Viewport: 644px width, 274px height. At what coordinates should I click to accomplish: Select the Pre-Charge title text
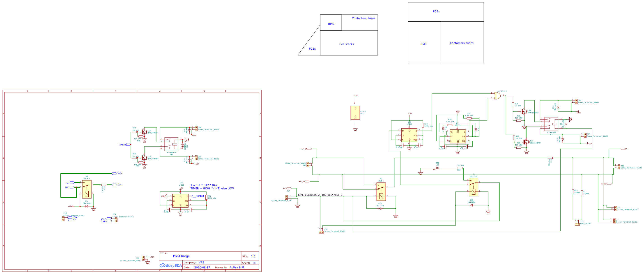tap(181, 256)
